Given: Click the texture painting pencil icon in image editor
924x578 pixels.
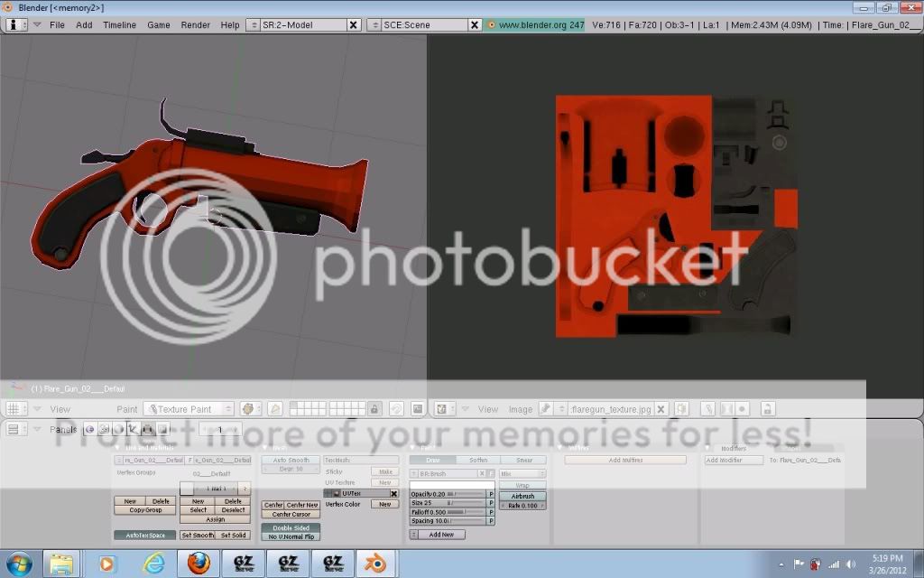Looking at the screenshot, I should pyautogui.click(x=545, y=409).
